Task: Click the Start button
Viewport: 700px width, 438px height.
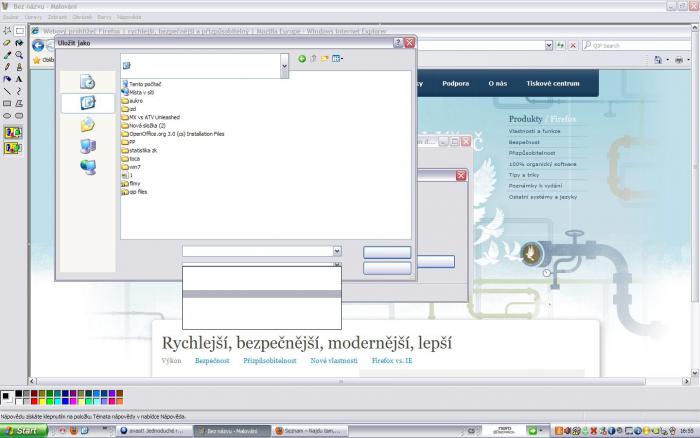Action: click(24, 431)
